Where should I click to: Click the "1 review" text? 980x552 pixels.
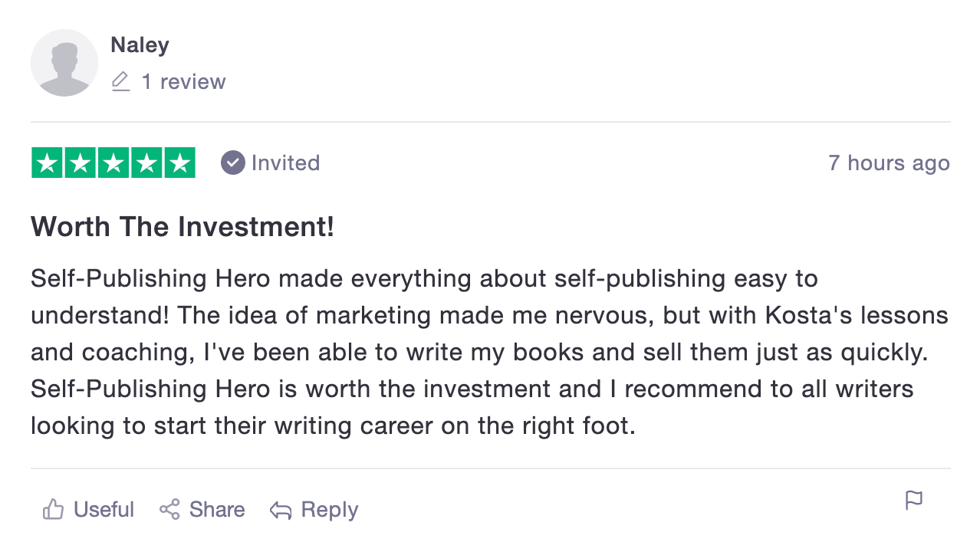[x=183, y=82]
